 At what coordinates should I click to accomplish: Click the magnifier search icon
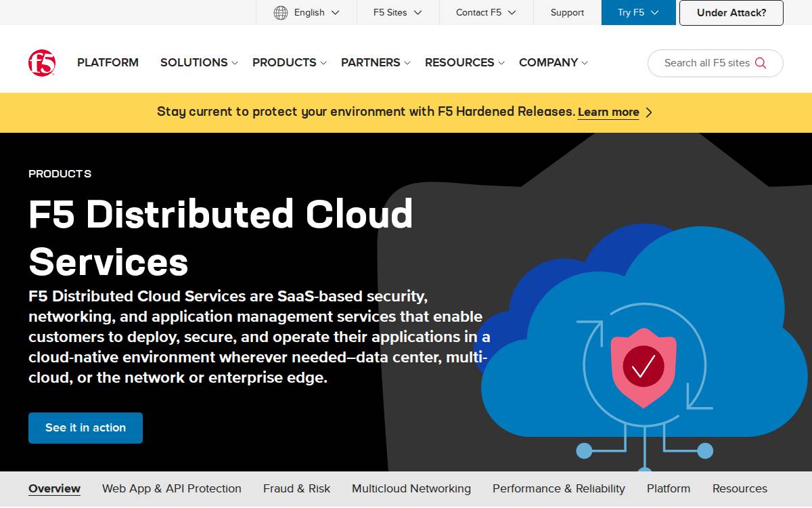click(x=761, y=63)
